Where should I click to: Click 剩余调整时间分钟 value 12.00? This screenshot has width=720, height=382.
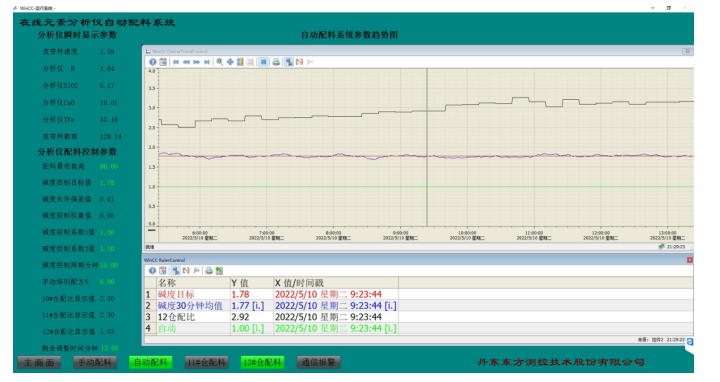point(109,348)
